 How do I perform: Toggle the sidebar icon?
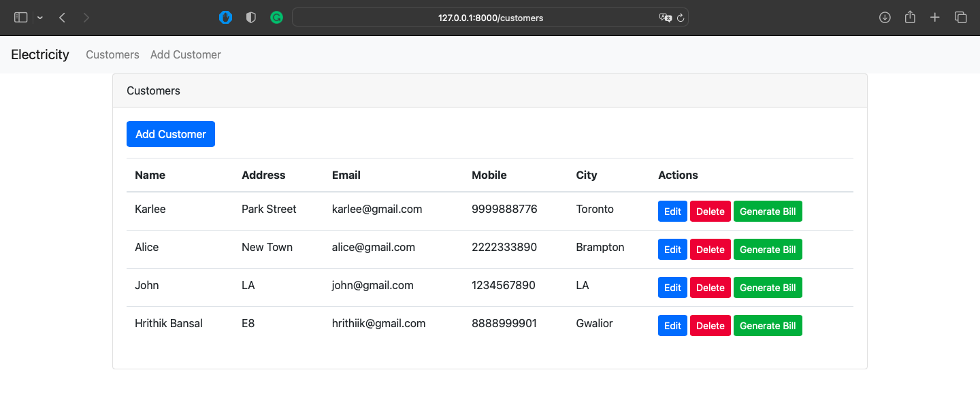tap(20, 17)
